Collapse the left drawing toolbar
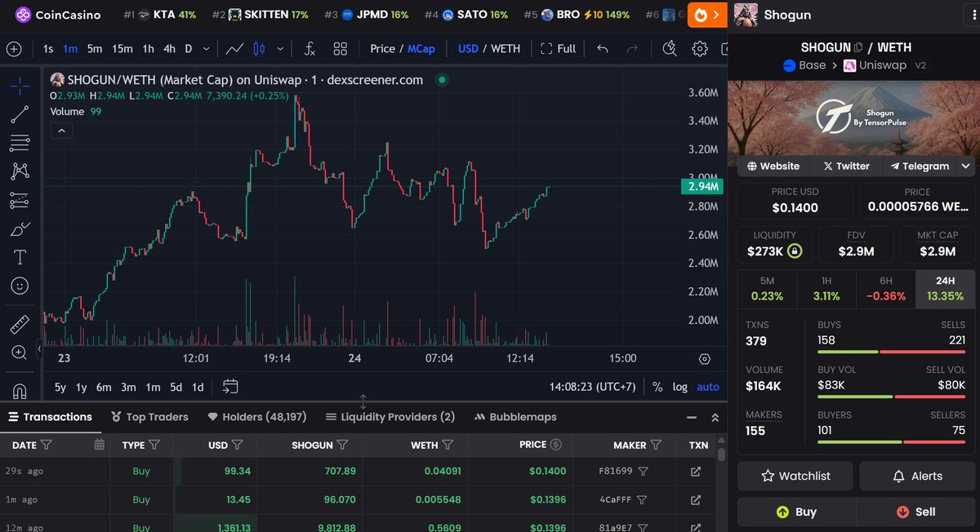Viewport: 980px width, 532px height. click(x=39, y=349)
